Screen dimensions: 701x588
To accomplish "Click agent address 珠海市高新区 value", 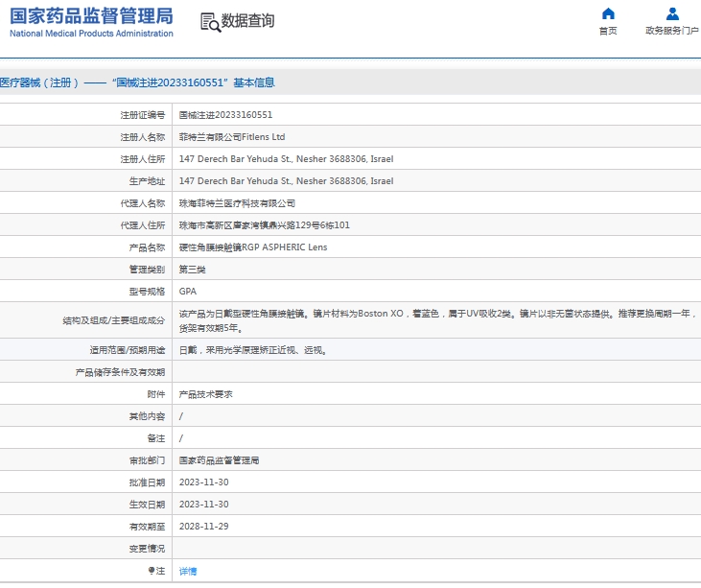I will [x=265, y=225].
